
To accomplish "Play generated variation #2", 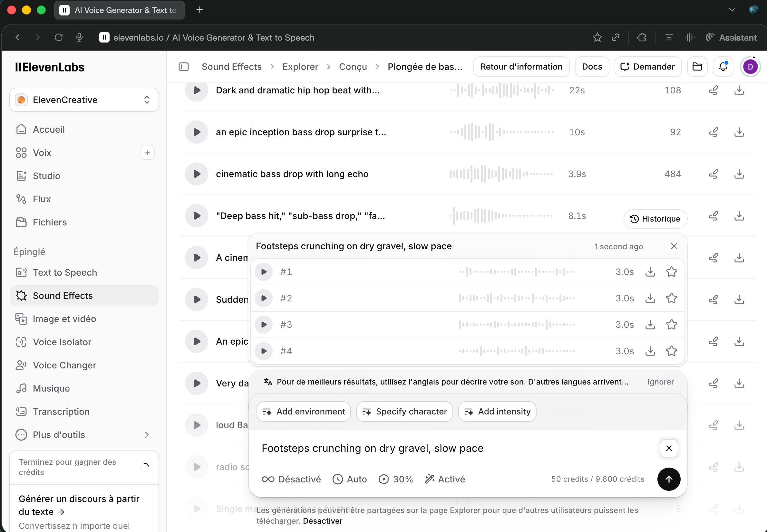I will click(x=264, y=298).
